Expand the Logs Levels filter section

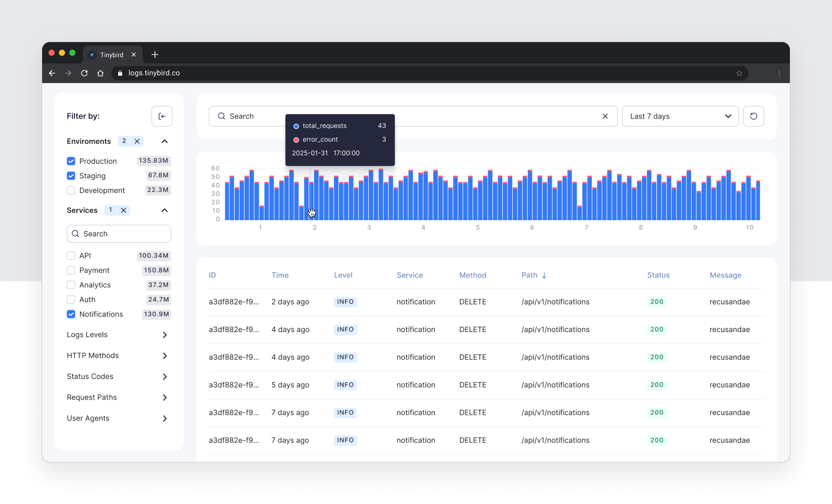(x=164, y=335)
